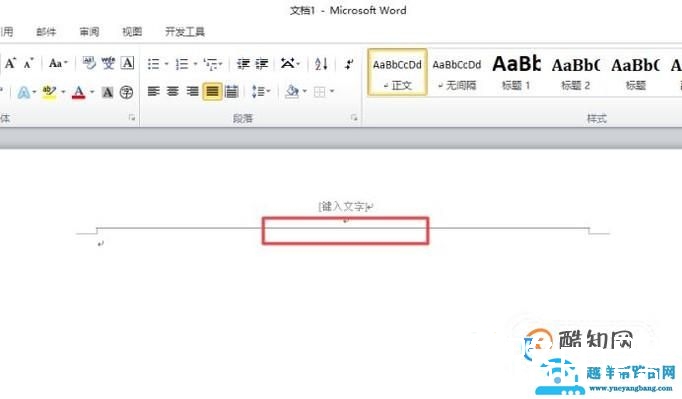Click the Text Effects glowing A icon
The height and width of the screenshot is (399, 682).
click(23, 92)
